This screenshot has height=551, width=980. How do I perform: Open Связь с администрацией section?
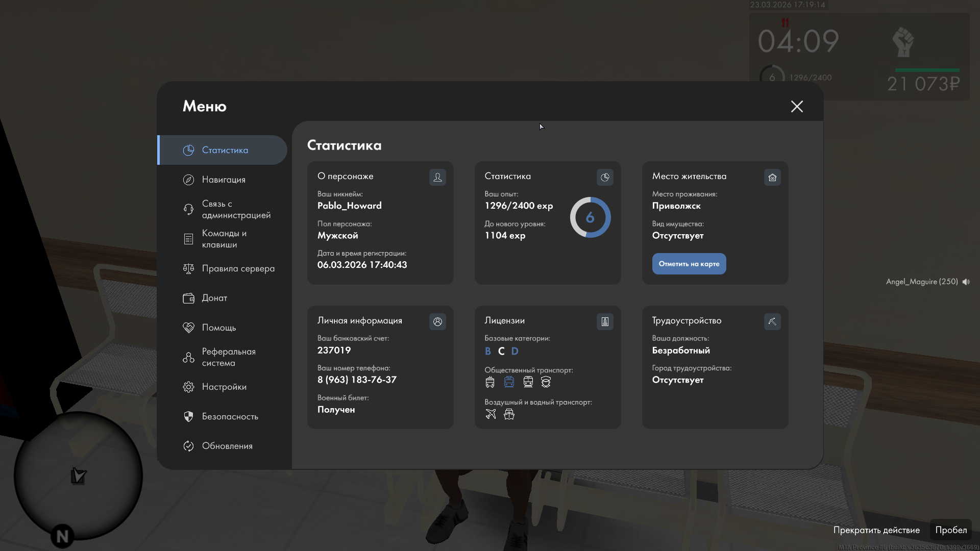pyautogui.click(x=236, y=209)
